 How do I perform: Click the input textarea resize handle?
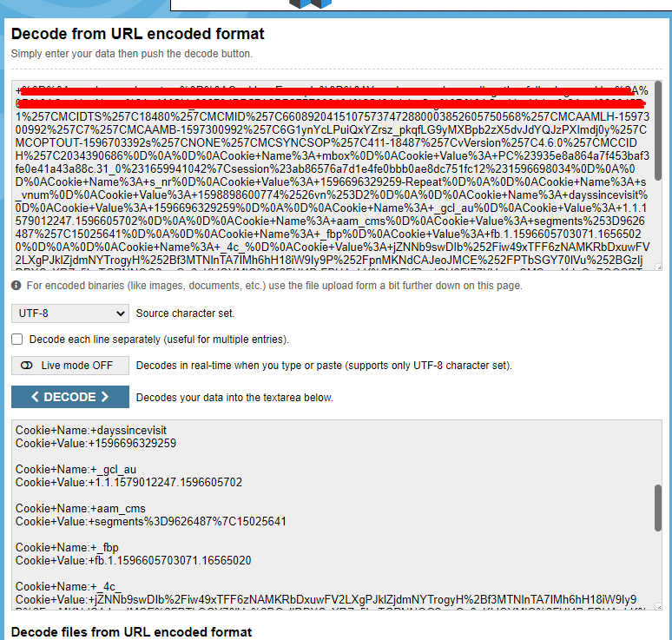[x=659, y=267]
